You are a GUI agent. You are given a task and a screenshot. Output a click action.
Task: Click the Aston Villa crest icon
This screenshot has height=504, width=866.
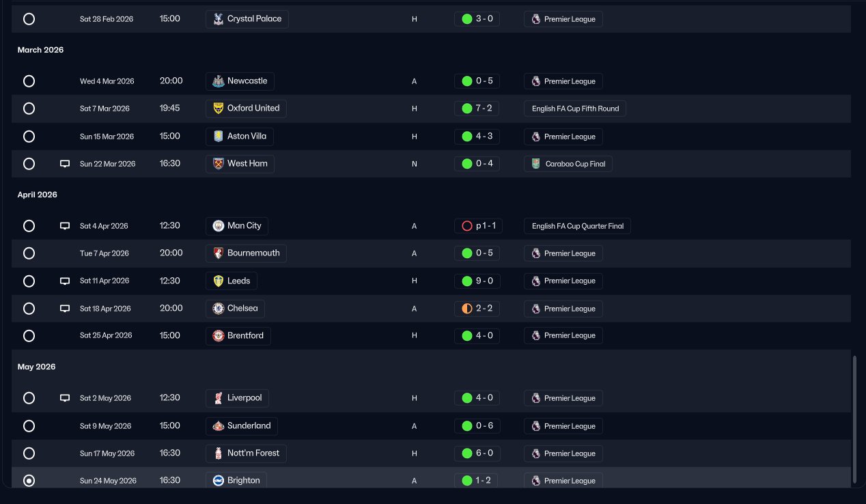219,137
